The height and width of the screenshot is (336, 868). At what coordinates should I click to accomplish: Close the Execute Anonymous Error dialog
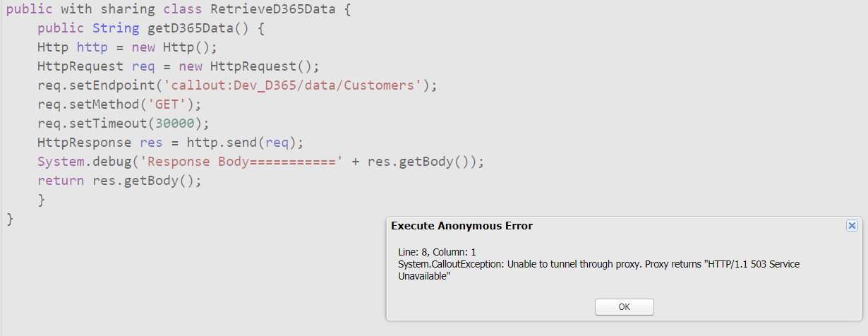coord(852,225)
